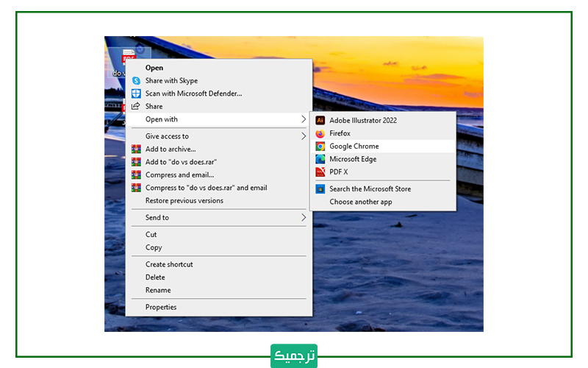This screenshot has width=588, height=368.
Task: Rename the file via context menu
Action: click(x=219, y=290)
